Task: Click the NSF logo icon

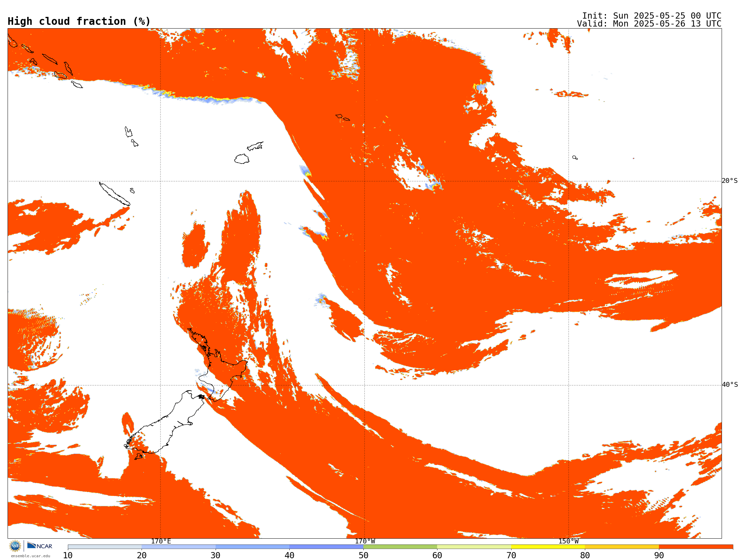Action: pos(15,546)
